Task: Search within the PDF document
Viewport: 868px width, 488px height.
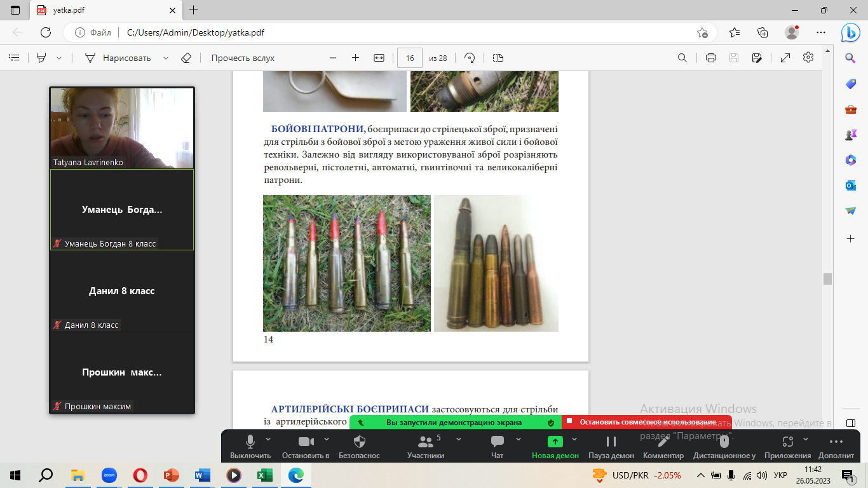Action: (x=682, y=58)
